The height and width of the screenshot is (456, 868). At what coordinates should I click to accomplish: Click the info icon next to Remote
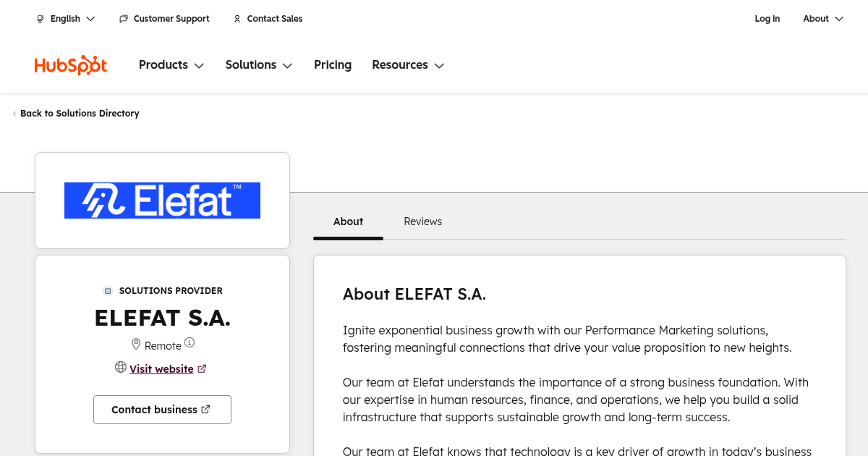(x=190, y=342)
